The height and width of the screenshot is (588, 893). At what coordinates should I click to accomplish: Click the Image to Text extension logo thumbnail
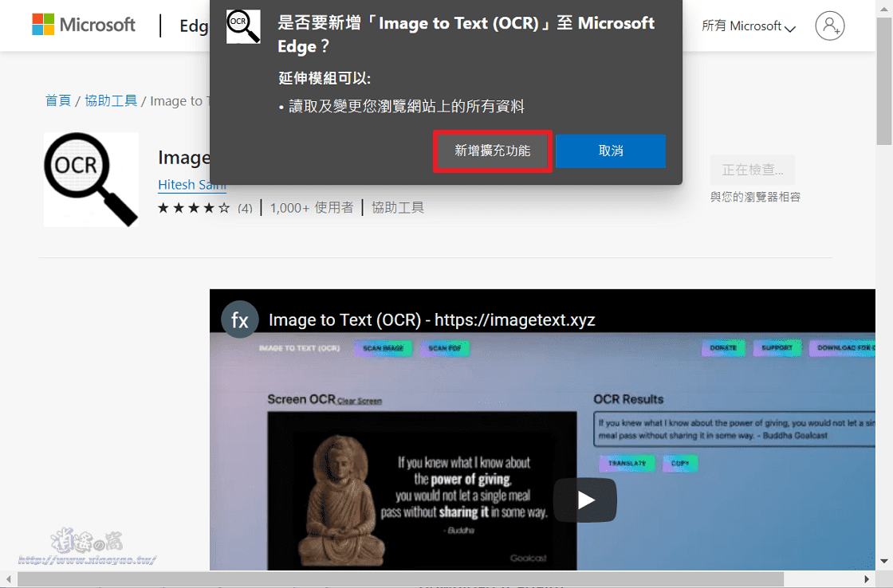90,179
